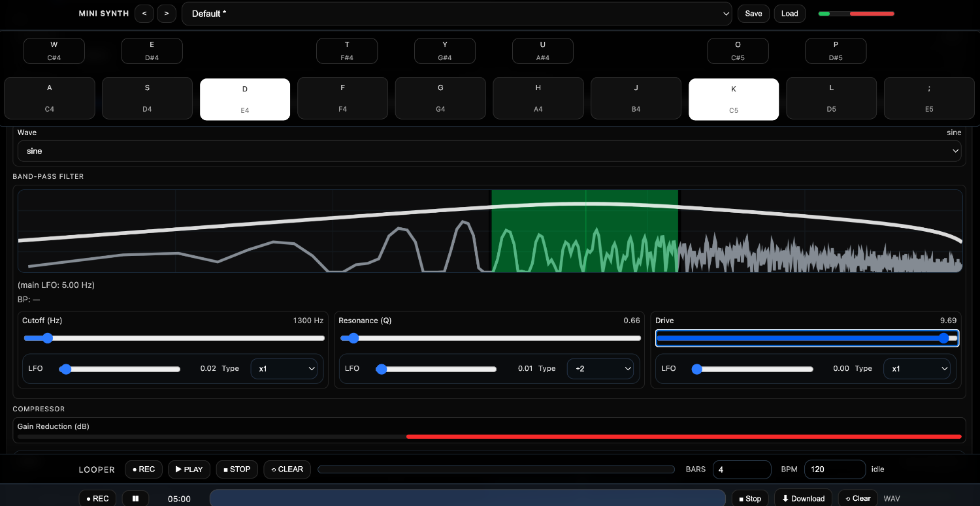Play the semicolon key E5 note
Viewport: 980px width, 506px height.
point(929,99)
